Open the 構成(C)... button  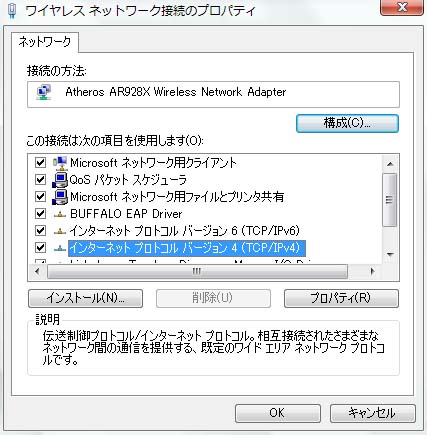347,123
